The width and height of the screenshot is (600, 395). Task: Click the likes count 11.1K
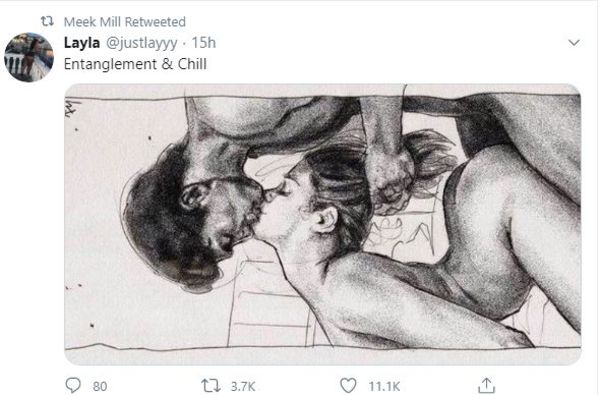click(x=384, y=386)
